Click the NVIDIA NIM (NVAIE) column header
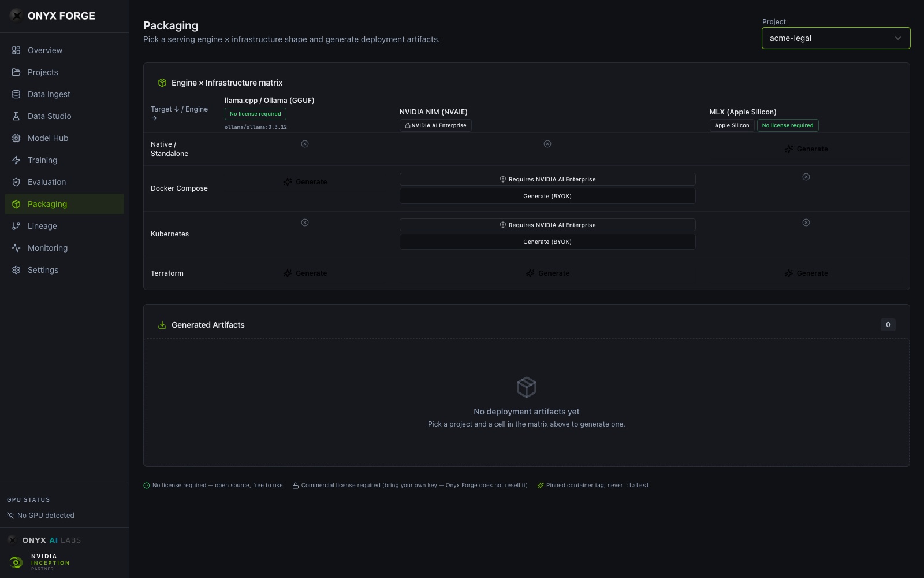The height and width of the screenshot is (578, 924). [x=434, y=112]
